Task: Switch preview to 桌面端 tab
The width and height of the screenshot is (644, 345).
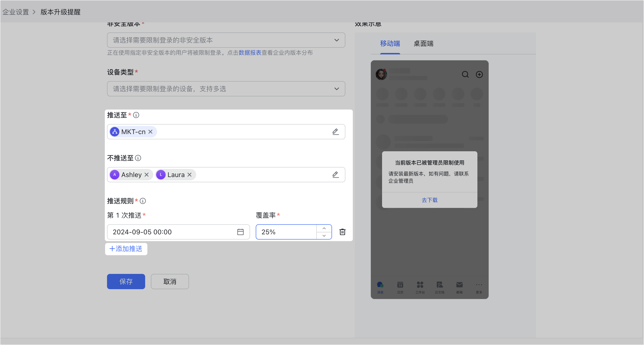Action: (424, 43)
